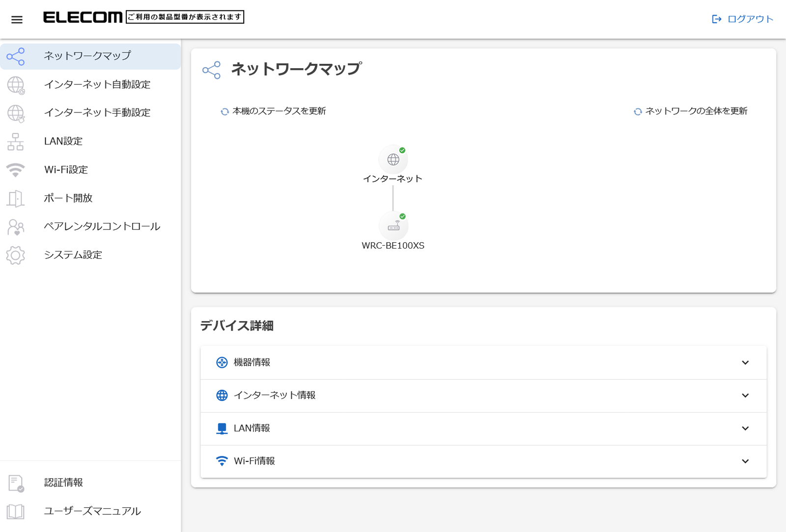786x532 pixels.
Task: Click the LAN設定 network icon
Action: coord(15,141)
